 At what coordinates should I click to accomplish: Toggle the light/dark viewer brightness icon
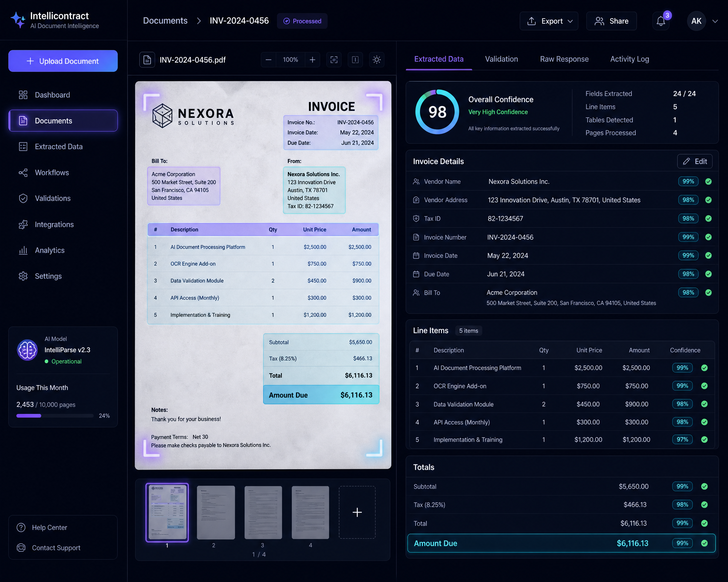tap(377, 60)
